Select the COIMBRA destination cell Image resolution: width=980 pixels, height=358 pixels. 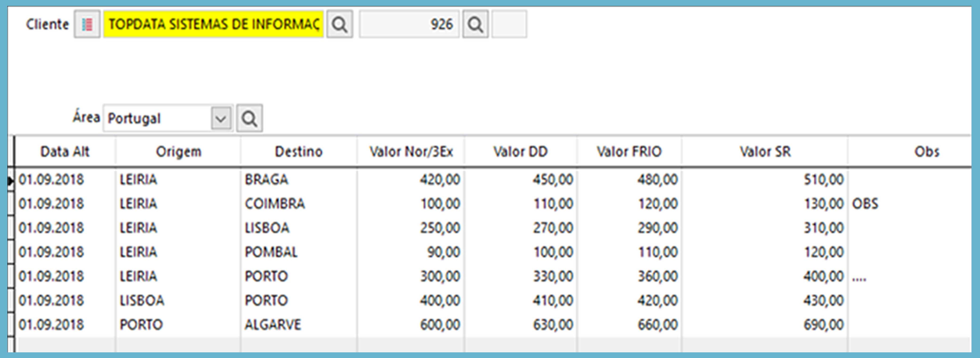299,204
